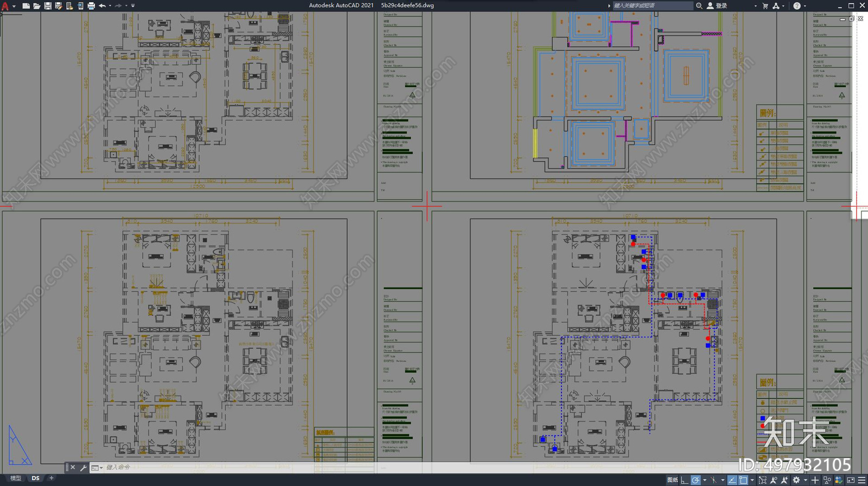Switch to the DS layout tab
868x486 pixels.
pos(36,478)
